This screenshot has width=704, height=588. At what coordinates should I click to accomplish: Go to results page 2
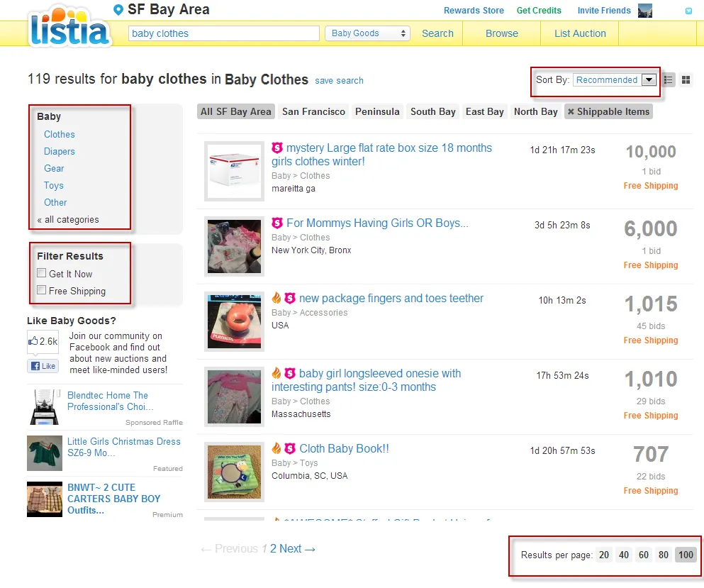click(273, 548)
